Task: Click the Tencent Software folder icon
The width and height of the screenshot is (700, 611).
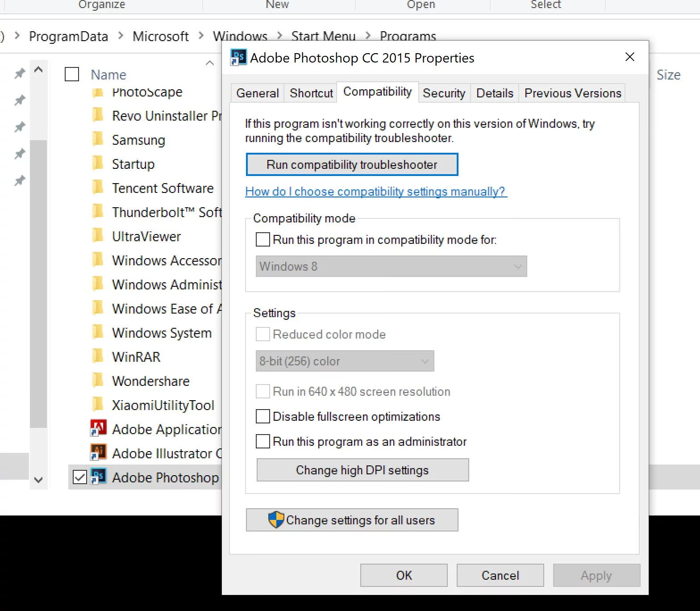Action: [98, 187]
